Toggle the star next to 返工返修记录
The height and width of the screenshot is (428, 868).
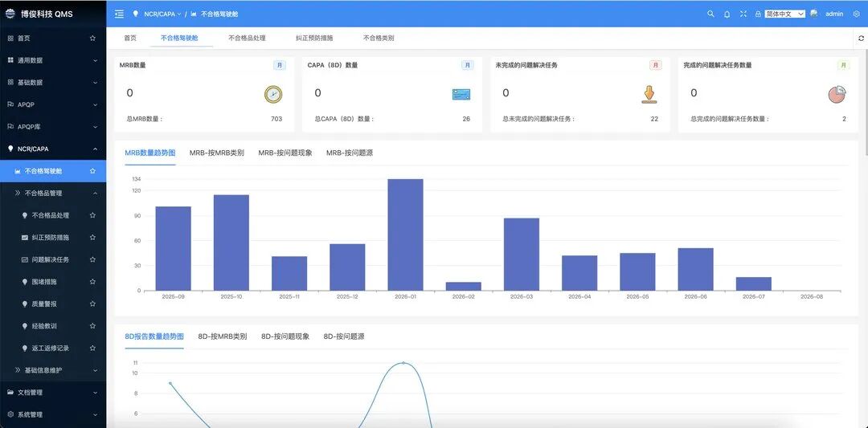click(x=92, y=348)
